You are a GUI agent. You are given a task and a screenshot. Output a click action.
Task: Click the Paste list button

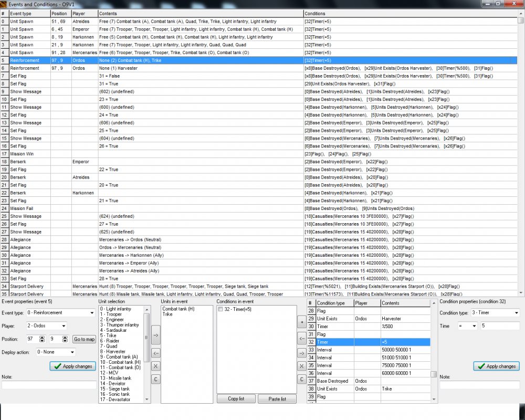tap(277, 399)
